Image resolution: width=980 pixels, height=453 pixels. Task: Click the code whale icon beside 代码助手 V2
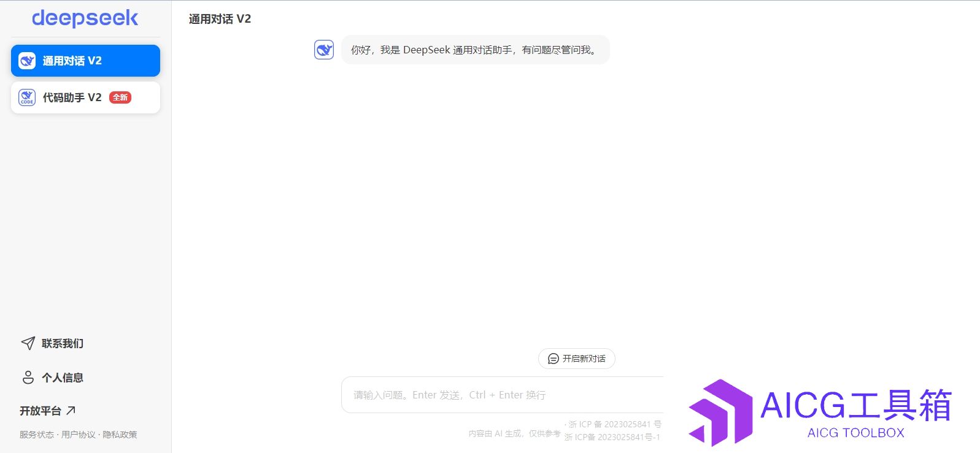point(27,97)
